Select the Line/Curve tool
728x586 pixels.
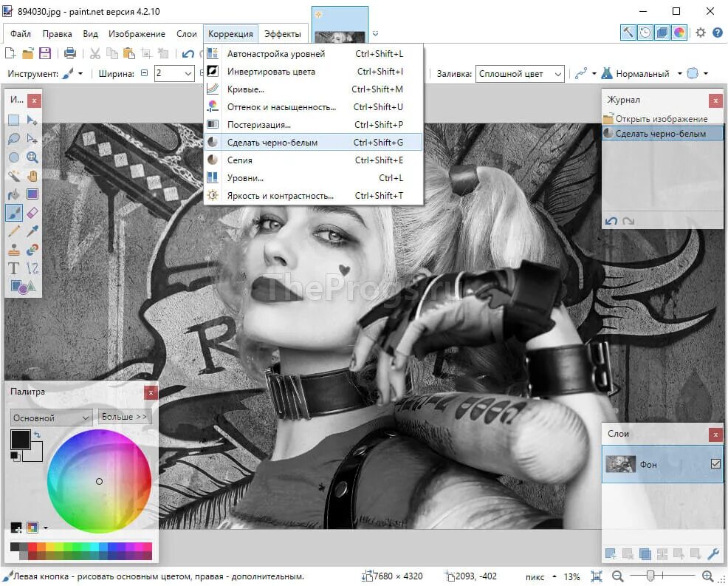click(x=32, y=268)
